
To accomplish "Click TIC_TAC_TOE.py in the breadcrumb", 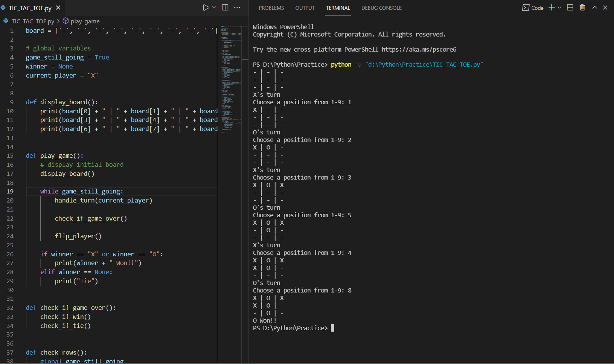I will pyautogui.click(x=32, y=21).
